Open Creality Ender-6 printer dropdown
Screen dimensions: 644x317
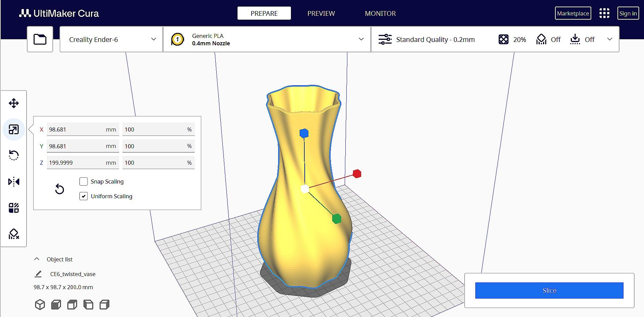tap(111, 39)
